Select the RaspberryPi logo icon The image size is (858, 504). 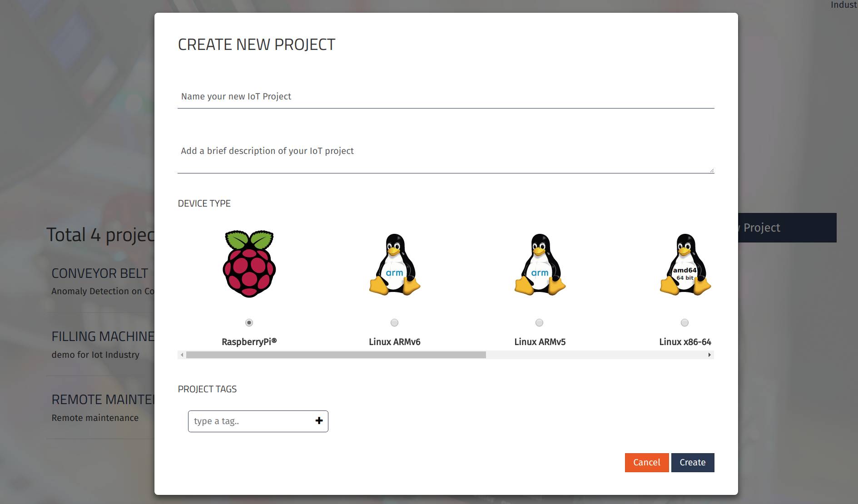[x=249, y=263]
